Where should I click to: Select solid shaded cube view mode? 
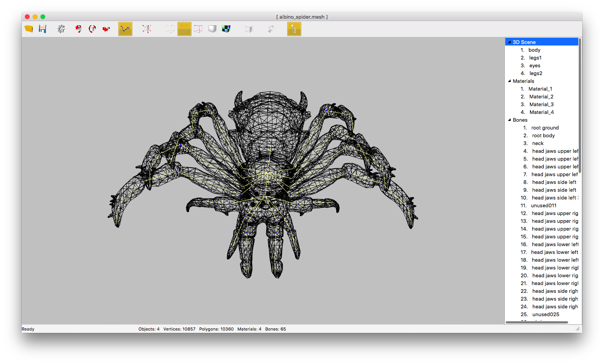[212, 29]
